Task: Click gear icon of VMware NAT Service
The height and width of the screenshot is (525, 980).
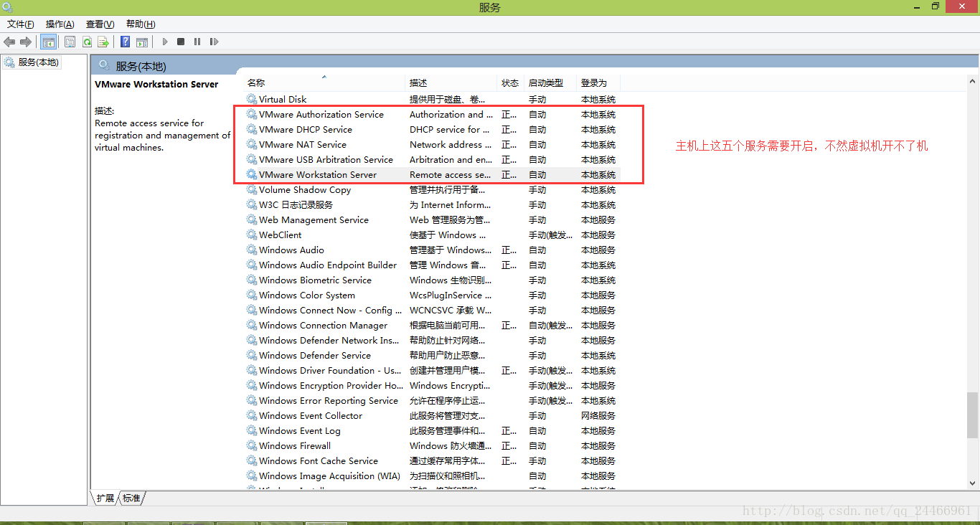Action: pos(252,144)
